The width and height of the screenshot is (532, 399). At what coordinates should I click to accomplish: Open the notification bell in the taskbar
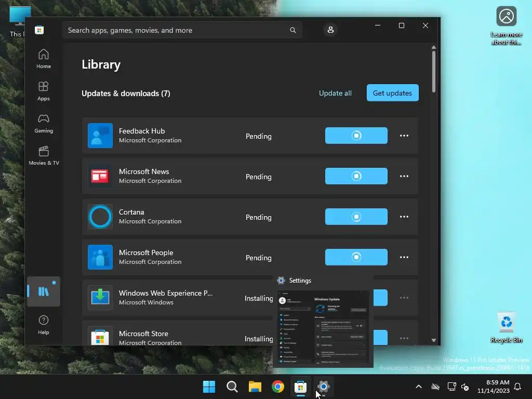(x=517, y=387)
